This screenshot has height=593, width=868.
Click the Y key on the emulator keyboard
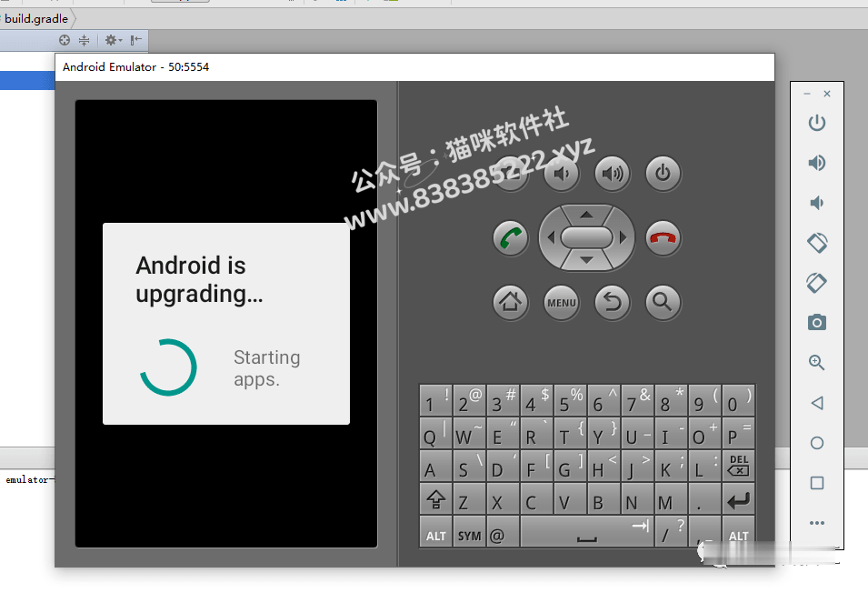coord(604,434)
